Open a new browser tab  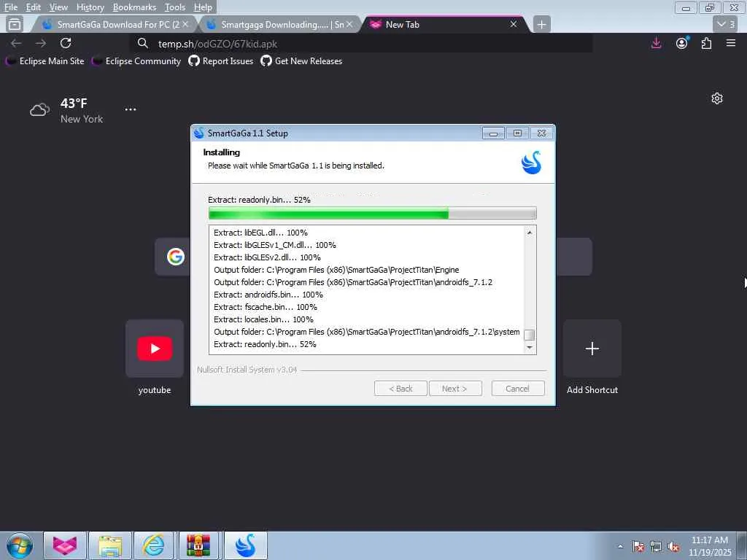pos(541,24)
